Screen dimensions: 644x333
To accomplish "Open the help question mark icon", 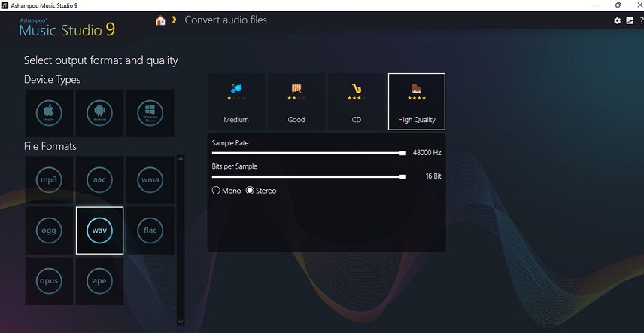I will coord(642,20).
